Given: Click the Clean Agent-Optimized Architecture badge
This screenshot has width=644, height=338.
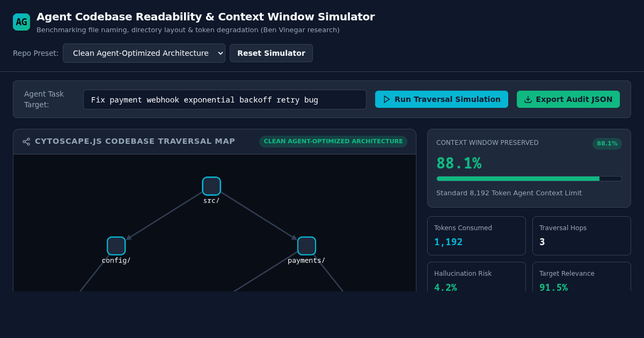Looking at the screenshot, I should click(x=333, y=142).
